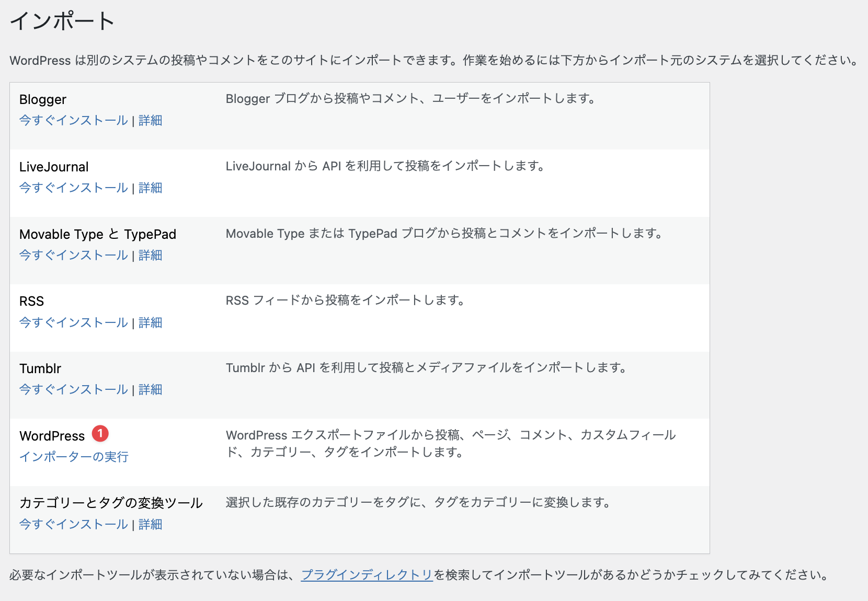Run the WordPress importer
The width and height of the screenshot is (868, 601).
pyautogui.click(x=74, y=457)
